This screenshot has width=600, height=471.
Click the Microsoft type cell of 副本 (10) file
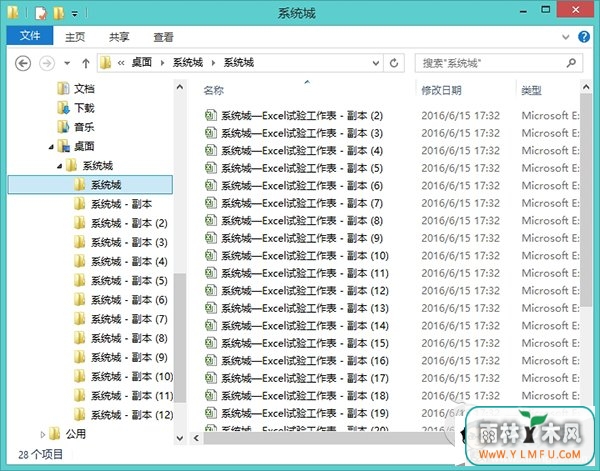coord(550,255)
